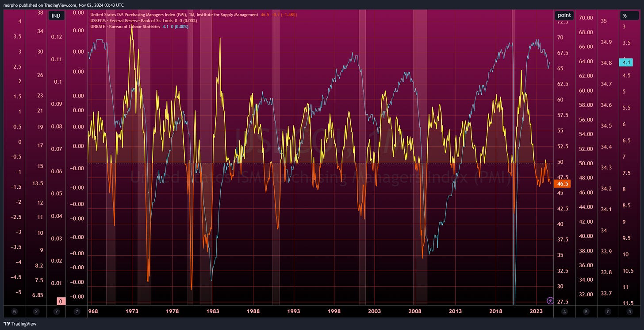Click 32.00 on the B scale
644x330 pixels.
point(586,294)
